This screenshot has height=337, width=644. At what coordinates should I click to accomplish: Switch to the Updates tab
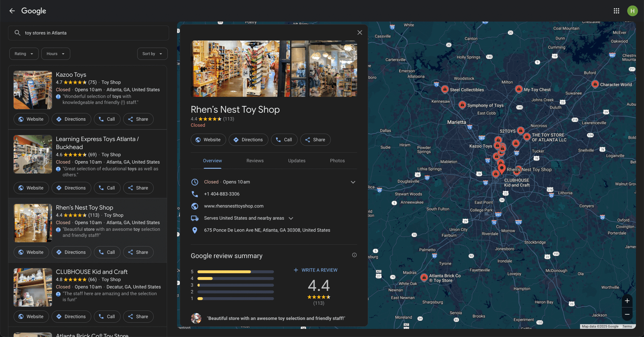point(297,161)
